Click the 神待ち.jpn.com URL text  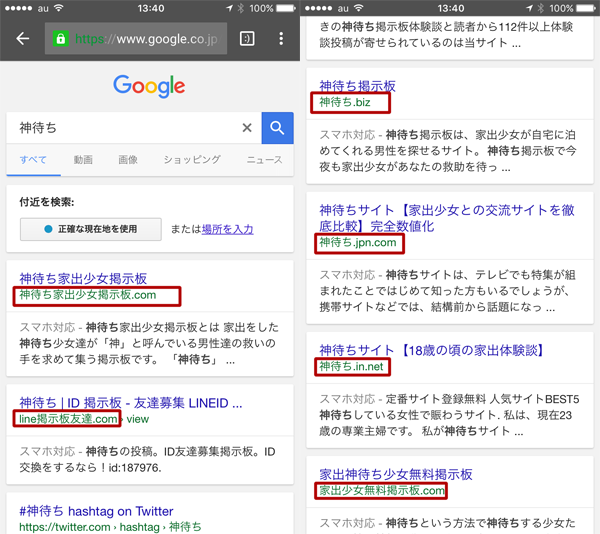[358, 243]
